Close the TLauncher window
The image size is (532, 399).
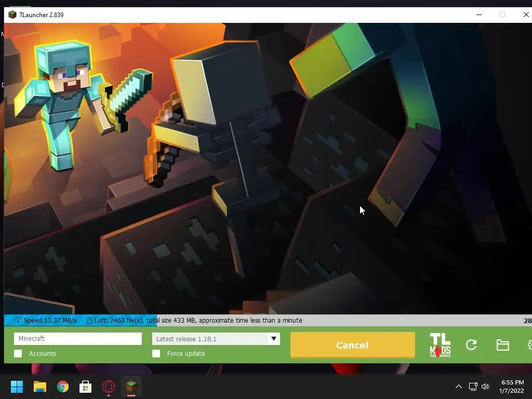(x=526, y=15)
